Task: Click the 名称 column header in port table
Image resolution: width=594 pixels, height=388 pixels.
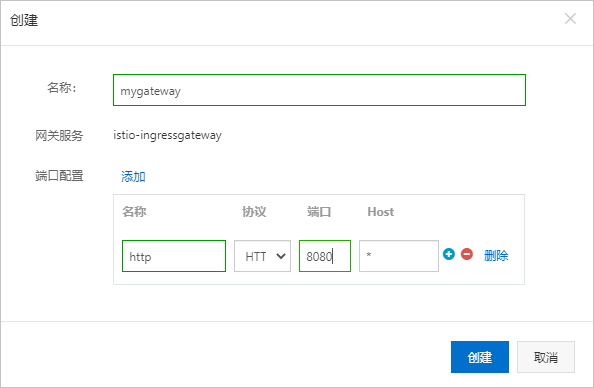Action: click(x=134, y=212)
